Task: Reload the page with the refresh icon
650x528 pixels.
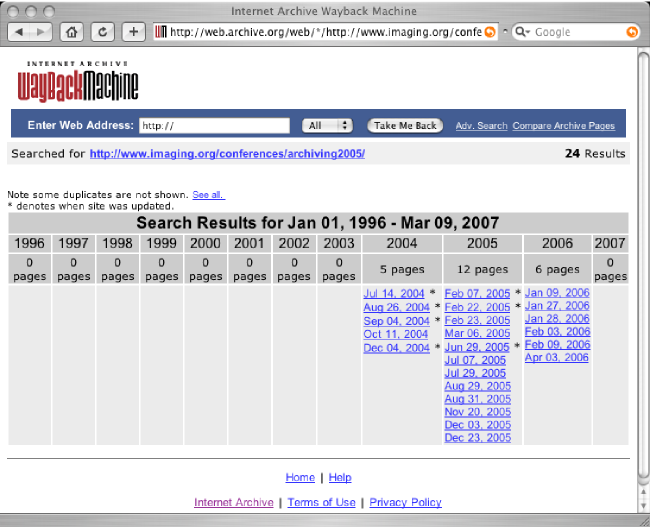Action: 102,32
